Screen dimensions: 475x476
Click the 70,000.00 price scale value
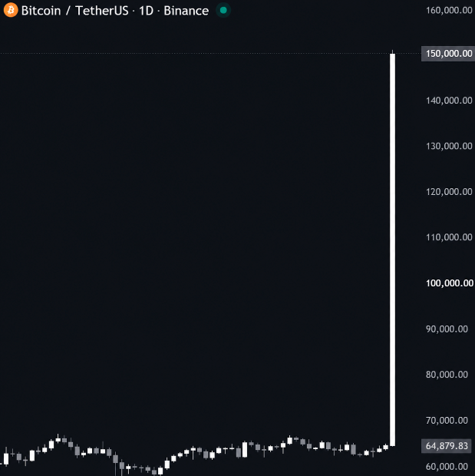447,421
